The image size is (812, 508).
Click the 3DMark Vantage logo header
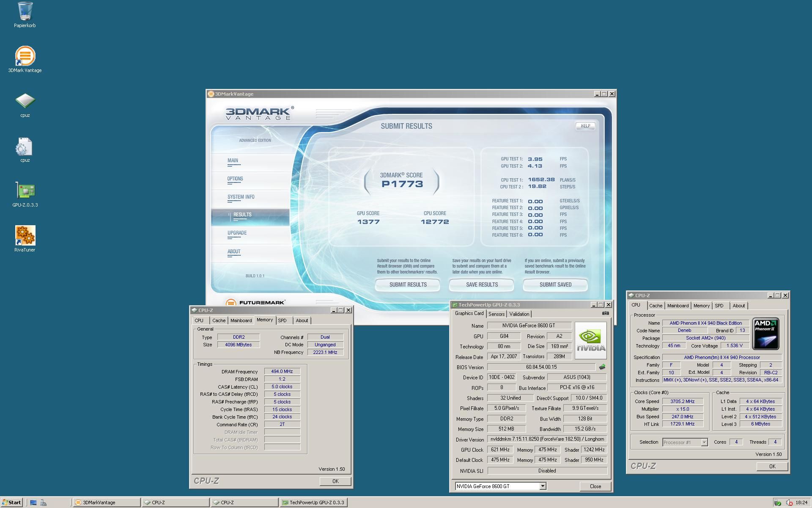coord(260,113)
